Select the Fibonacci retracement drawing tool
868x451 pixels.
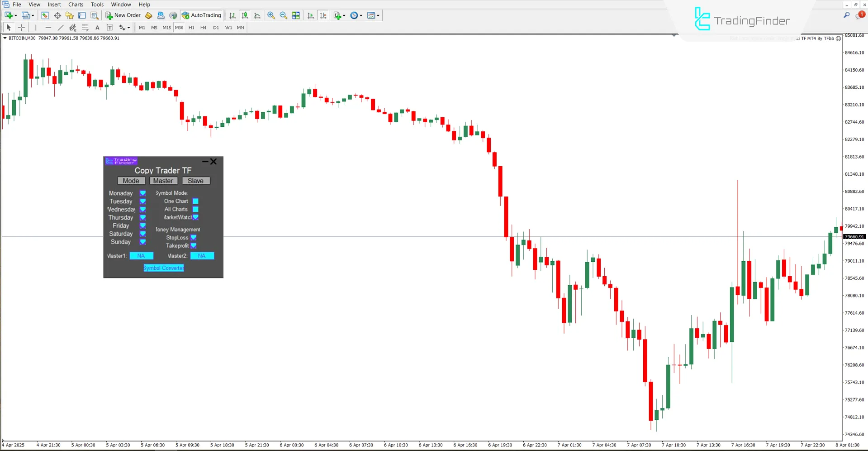(x=73, y=28)
